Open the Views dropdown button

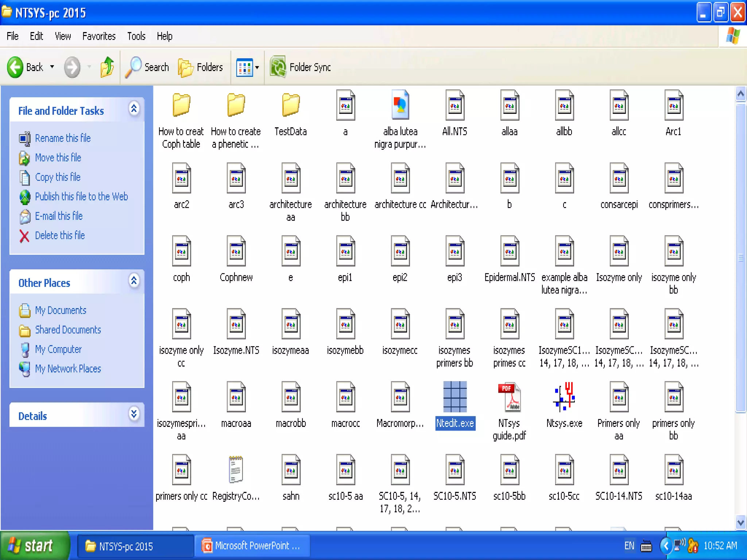(x=248, y=67)
